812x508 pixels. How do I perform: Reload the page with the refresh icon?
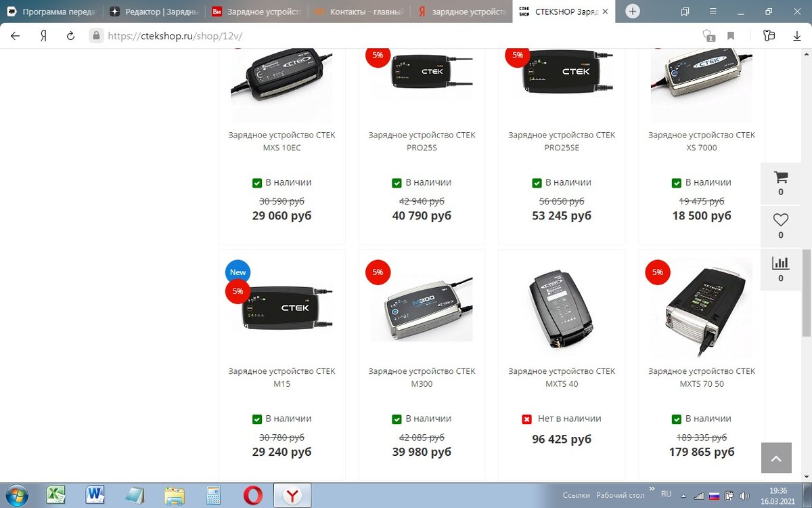(x=70, y=36)
